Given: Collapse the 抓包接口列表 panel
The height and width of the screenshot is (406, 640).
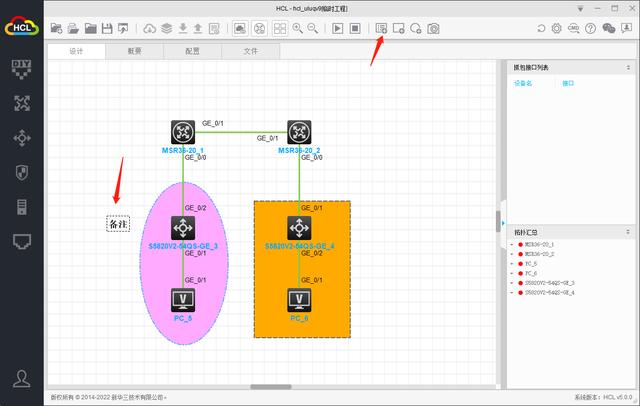Looking at the screenshot, I should 628,68.
